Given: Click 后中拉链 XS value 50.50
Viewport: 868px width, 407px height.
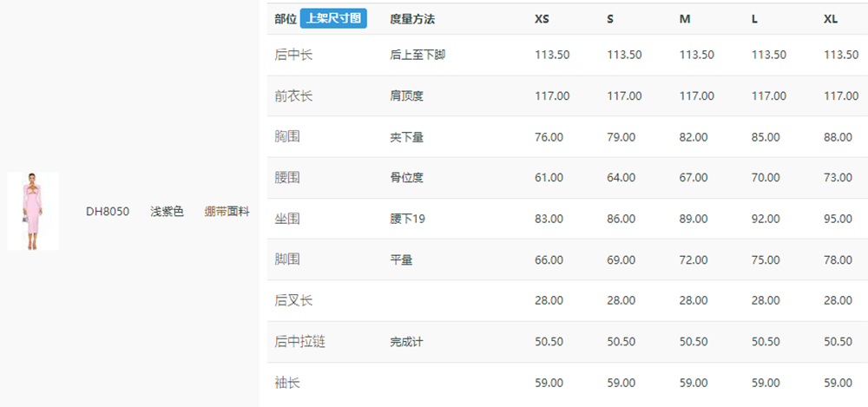Looking at the screenshot, I should [x=549, y=342].
